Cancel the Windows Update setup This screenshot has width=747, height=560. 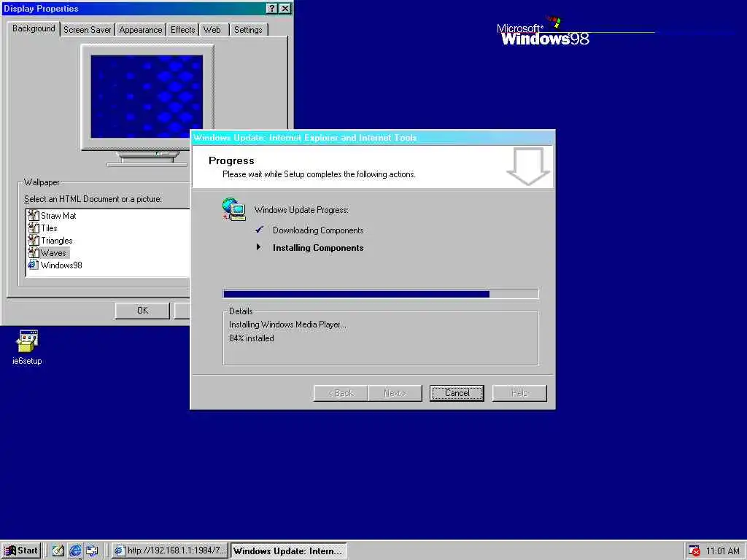(x=457, y=393)
